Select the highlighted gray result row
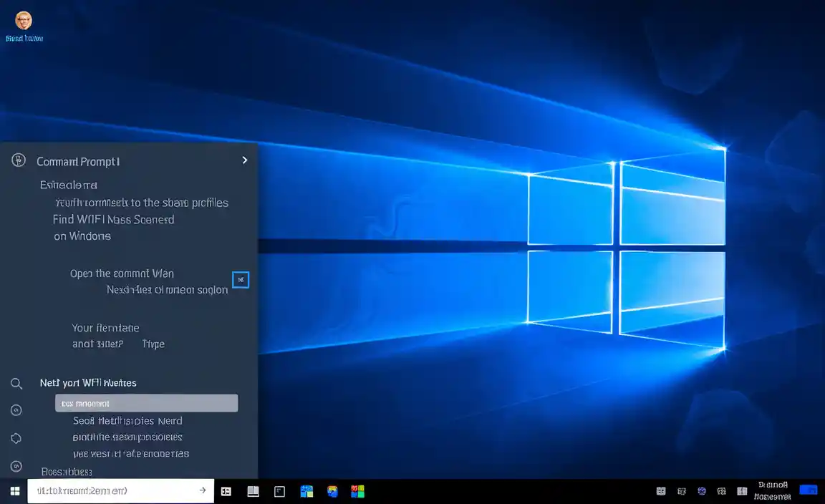Viewport: 825px width, 504px height. coord(146,403)
